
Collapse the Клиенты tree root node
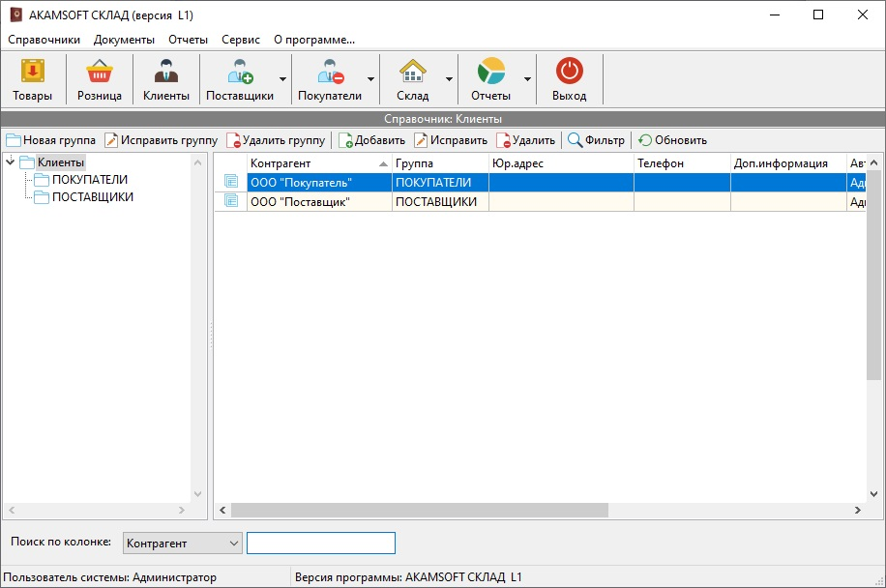10,162
